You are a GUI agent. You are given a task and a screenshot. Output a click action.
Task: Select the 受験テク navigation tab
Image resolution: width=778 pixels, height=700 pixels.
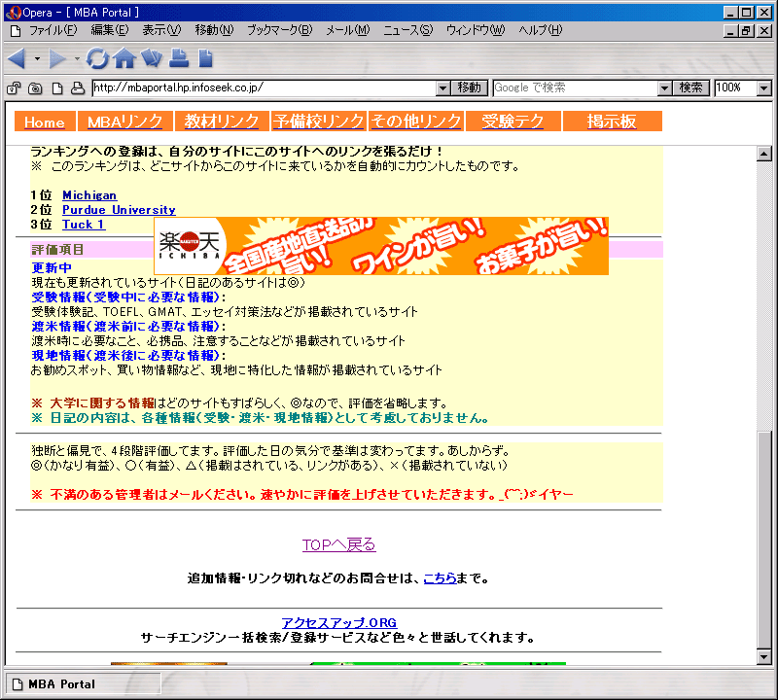coord(513,122)
